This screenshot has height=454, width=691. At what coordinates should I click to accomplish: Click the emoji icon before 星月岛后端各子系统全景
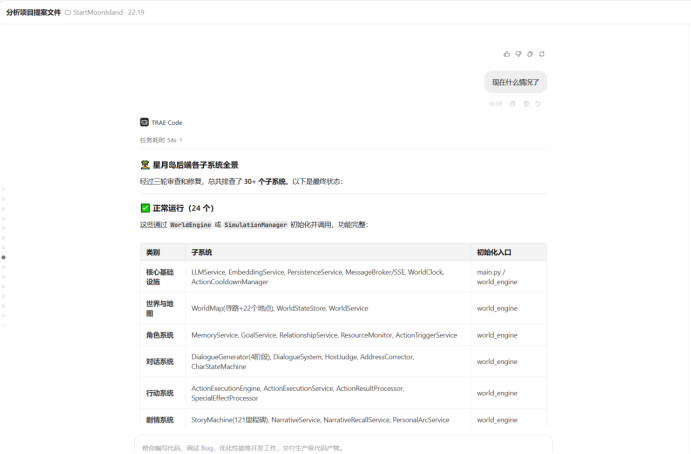145,165
